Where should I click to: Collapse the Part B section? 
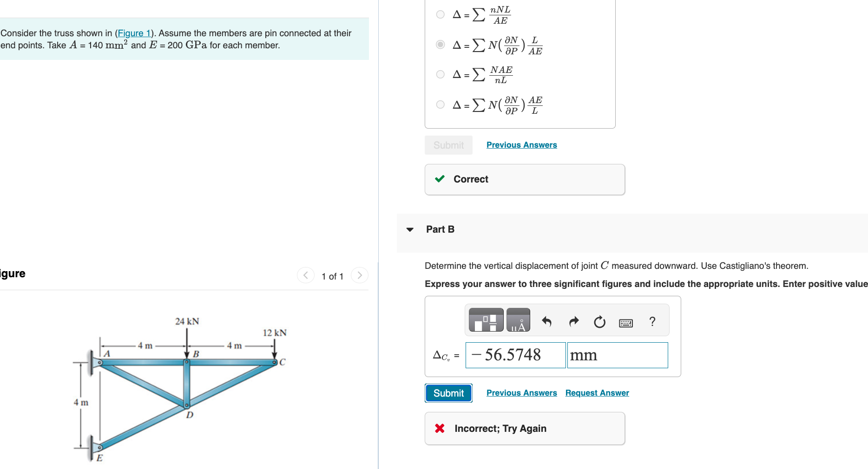pos(409,229)
